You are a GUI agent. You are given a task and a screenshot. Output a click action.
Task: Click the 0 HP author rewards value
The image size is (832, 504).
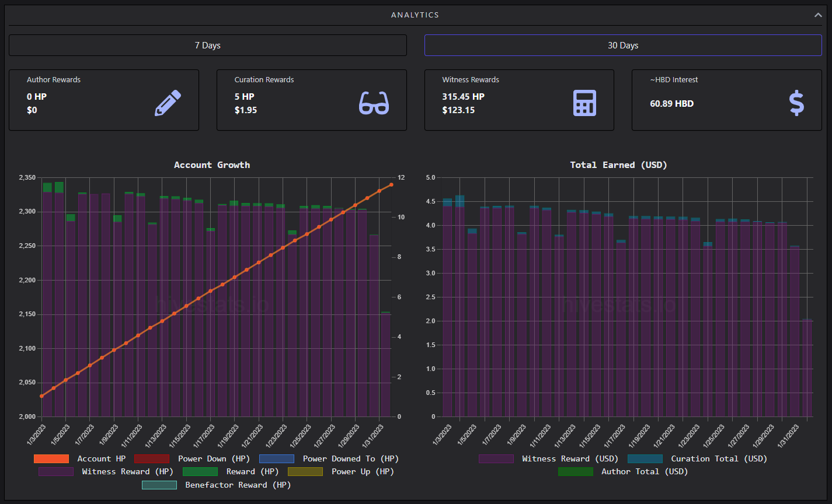37,97
